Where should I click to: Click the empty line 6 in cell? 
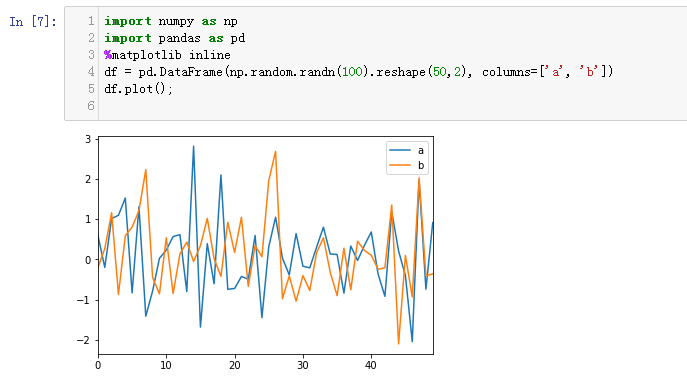pos(390,106)
